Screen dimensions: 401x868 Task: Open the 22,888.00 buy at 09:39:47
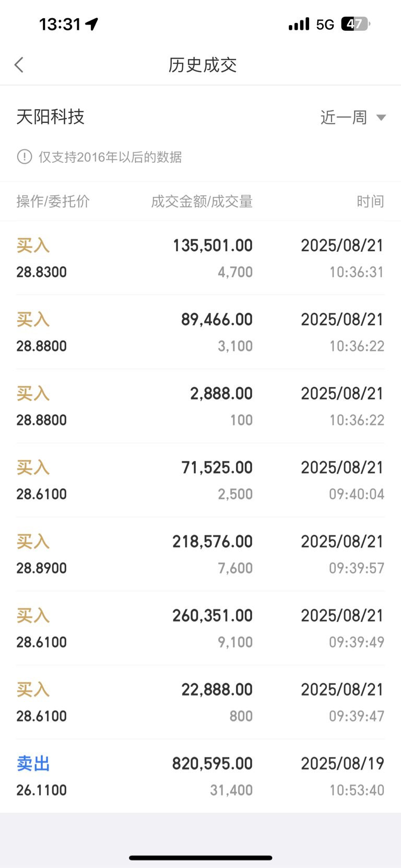[200, 703]
